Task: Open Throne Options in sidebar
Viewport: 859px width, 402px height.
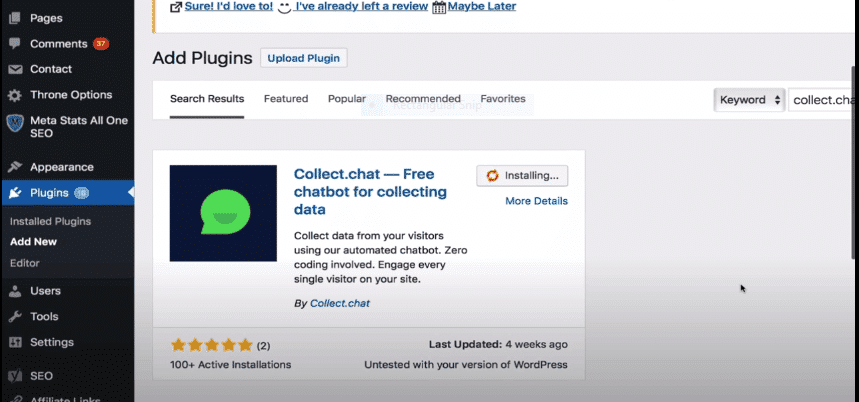Action: [x=71, y=95]
